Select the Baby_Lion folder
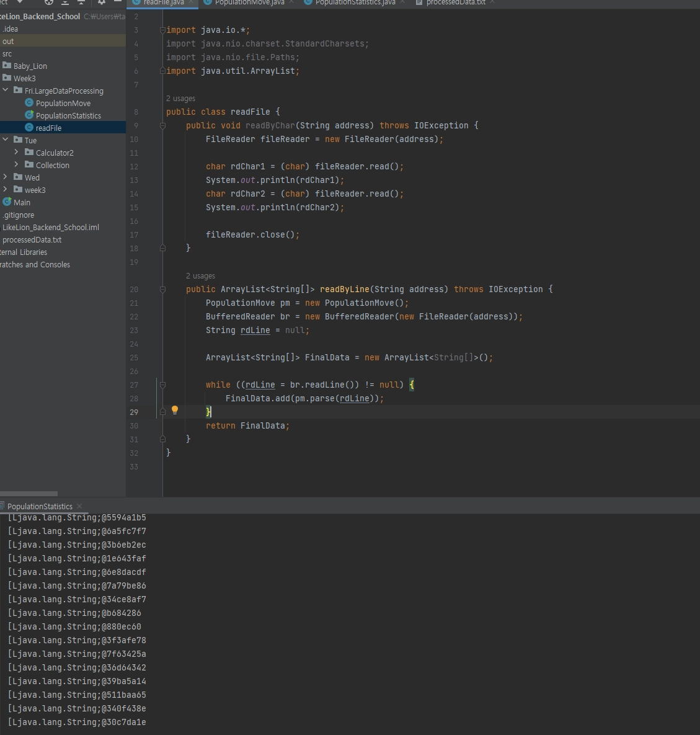The height and width of the screenshot is (735, 700). [30, 66]
